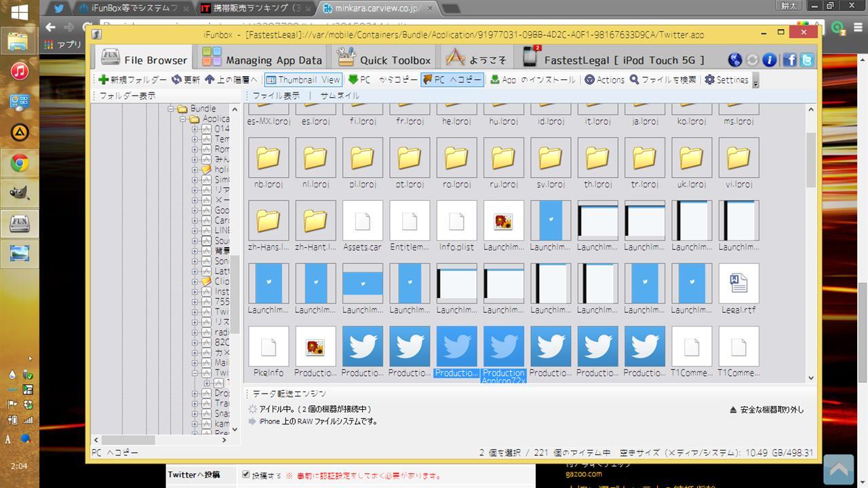Screen dimensions: 868x488
Task: Open the Facebook icon in iFunbox header
Action: click(789, 60)
